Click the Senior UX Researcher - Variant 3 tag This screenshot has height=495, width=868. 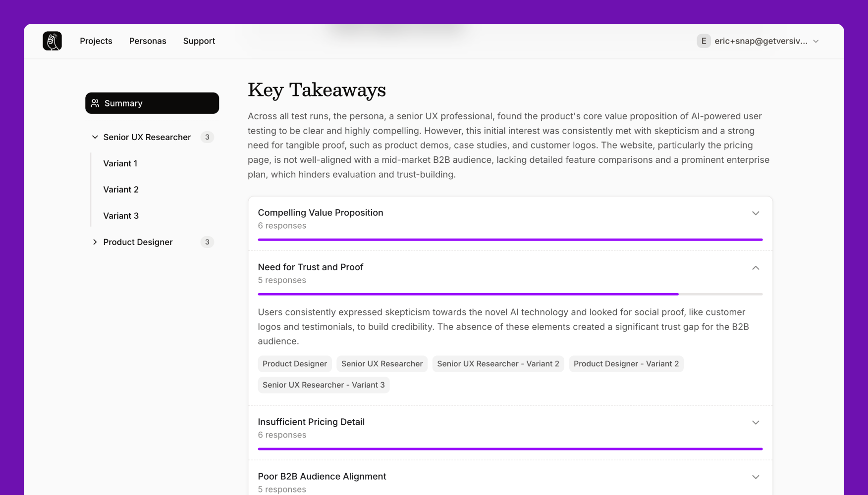[x=323, y=385]
